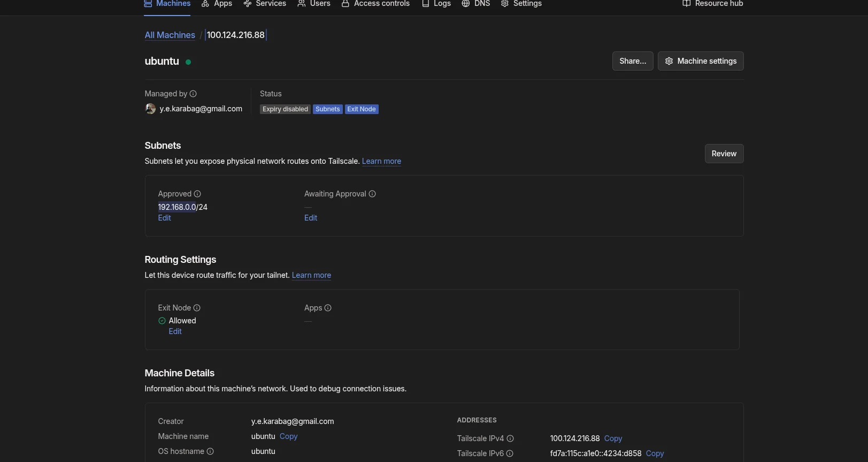Edit the Approved subnet routes
This screenshot has width=868, height=462.
165,218
